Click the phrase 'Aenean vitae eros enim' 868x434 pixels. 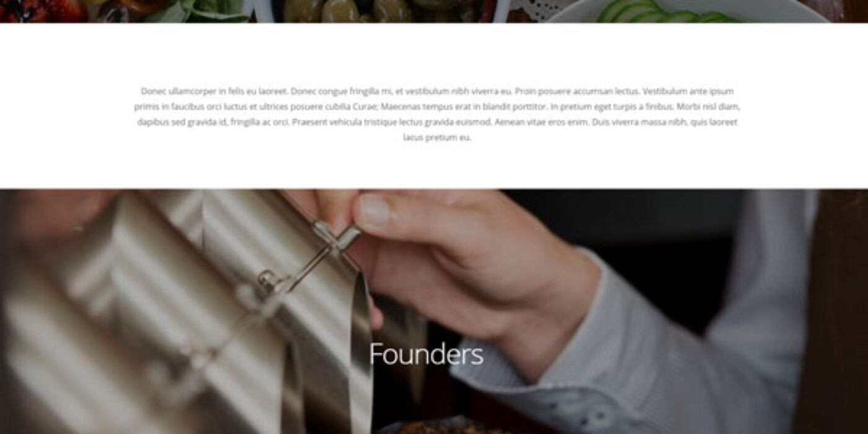point(542,122)
